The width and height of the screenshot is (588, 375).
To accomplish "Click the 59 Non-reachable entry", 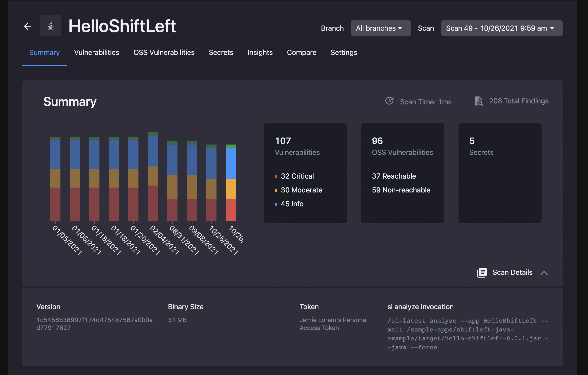I will coord(401,190).
